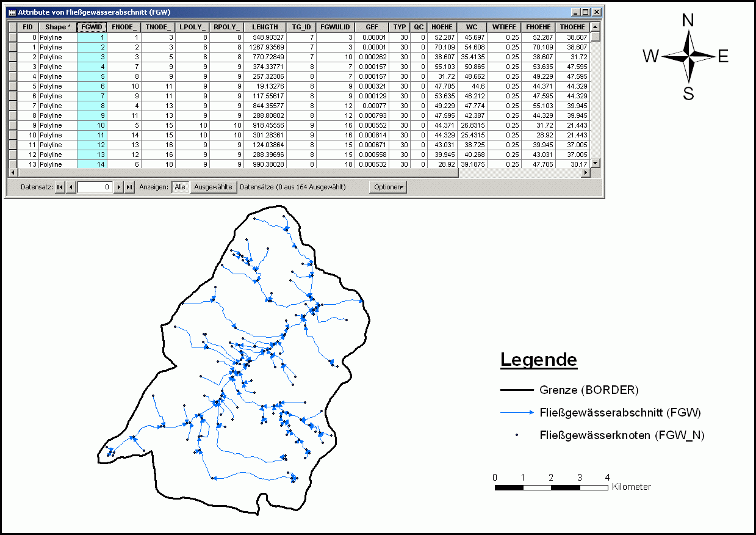Click the GEF column header

(x=372, y=27)
